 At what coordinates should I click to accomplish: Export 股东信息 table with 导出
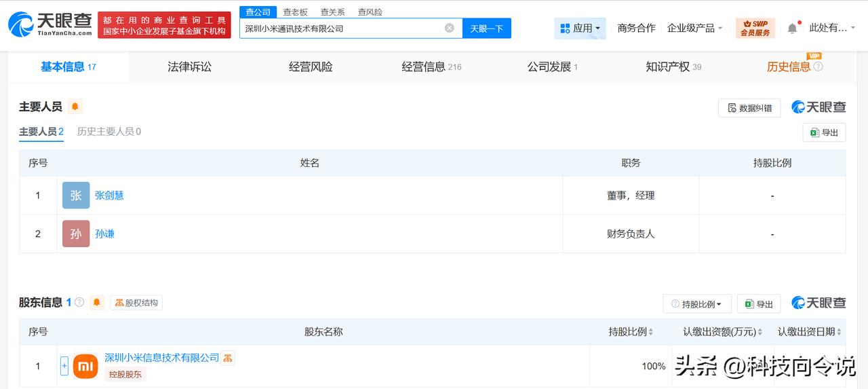point(759,303)
